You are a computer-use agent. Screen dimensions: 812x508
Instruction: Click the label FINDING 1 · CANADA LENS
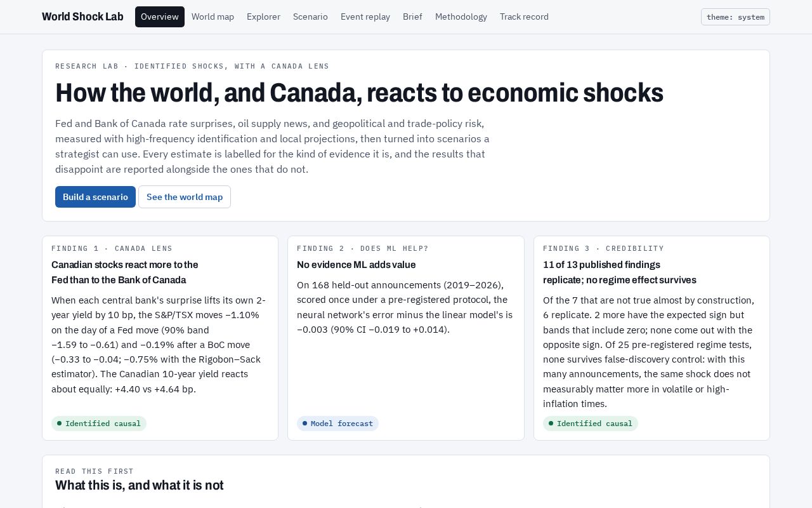tap(112, 248)
